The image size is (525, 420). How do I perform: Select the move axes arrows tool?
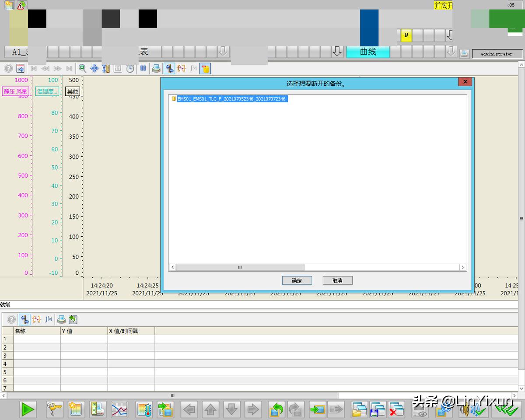(94, 68)
